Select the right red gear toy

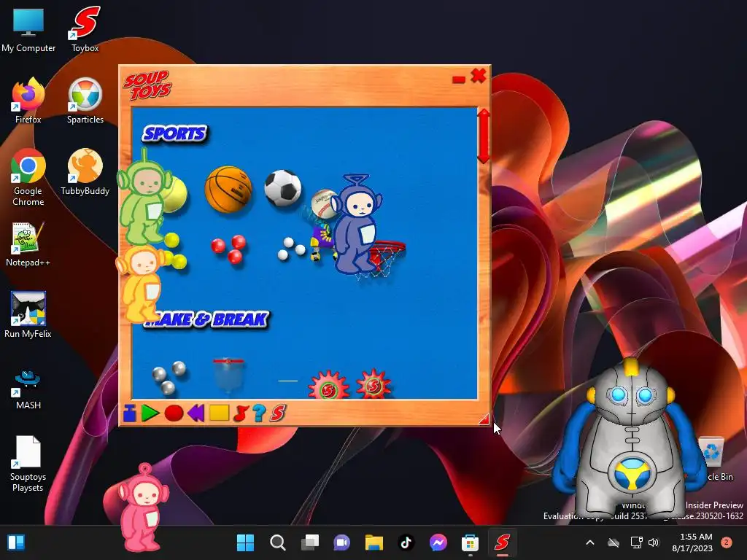[x=374, y=384]
